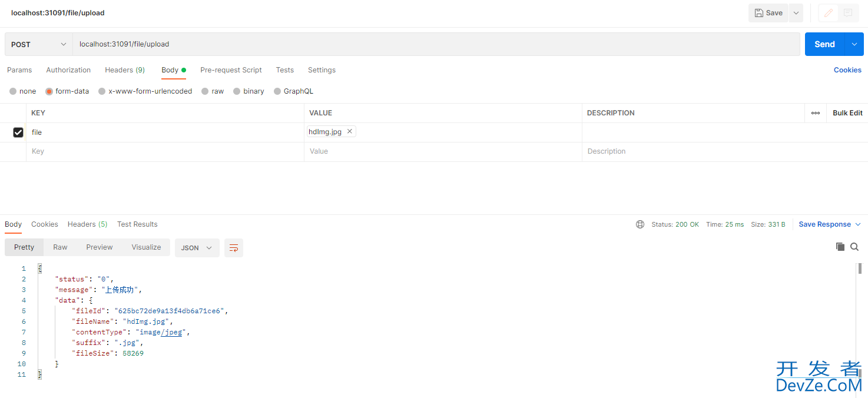The width and height of the screenshot is (868, 398).
Task: Expand the Send button arrow dropdown
Action: 854,44
